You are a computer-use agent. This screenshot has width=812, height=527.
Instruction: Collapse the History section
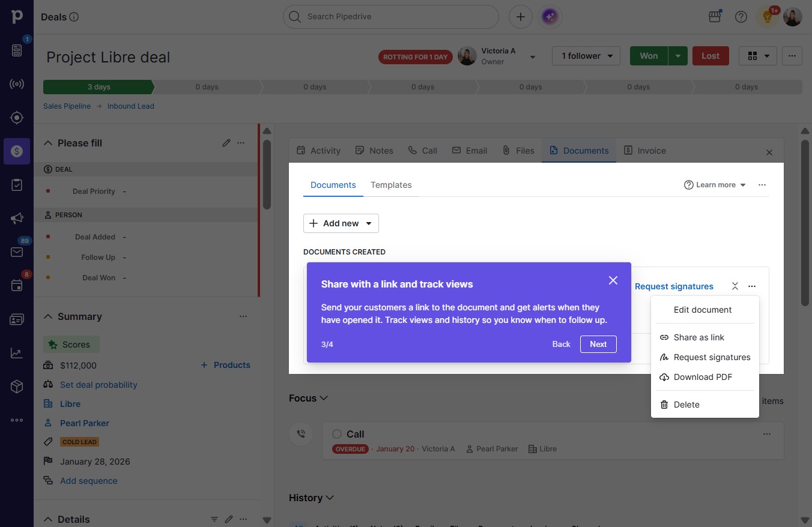(330, 498)
